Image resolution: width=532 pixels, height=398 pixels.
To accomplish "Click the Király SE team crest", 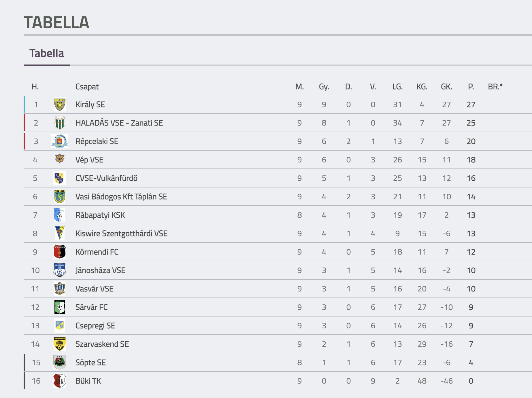I will [x=60, y=105].
